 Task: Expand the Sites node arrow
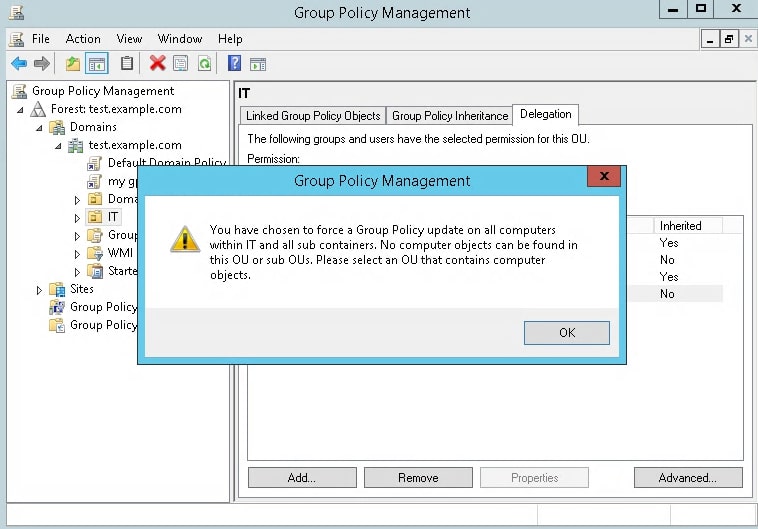point(39,290)
